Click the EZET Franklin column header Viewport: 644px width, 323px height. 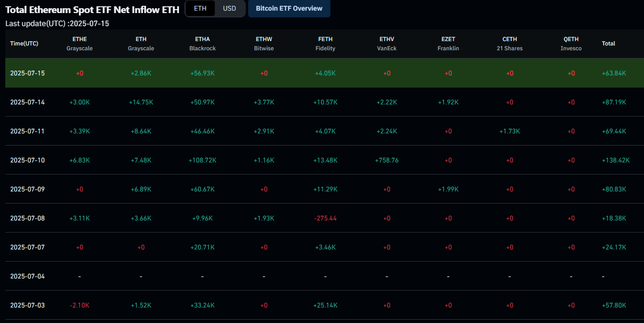click(448, 44)
